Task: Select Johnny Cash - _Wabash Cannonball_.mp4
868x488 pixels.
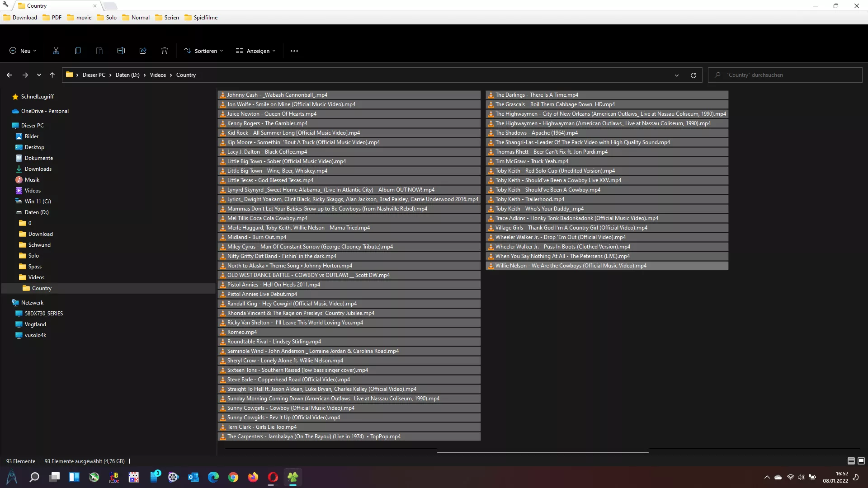Action: point(349,95)
